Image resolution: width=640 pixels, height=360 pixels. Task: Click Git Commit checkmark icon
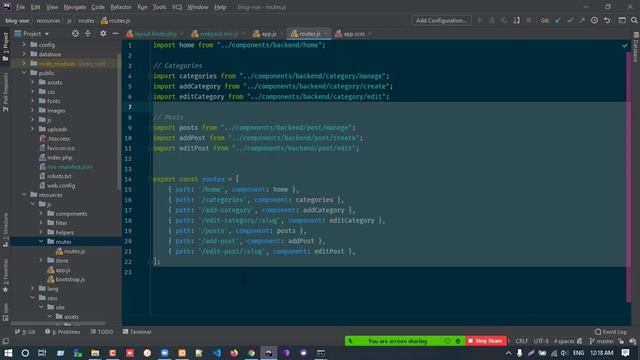point(570,20)
